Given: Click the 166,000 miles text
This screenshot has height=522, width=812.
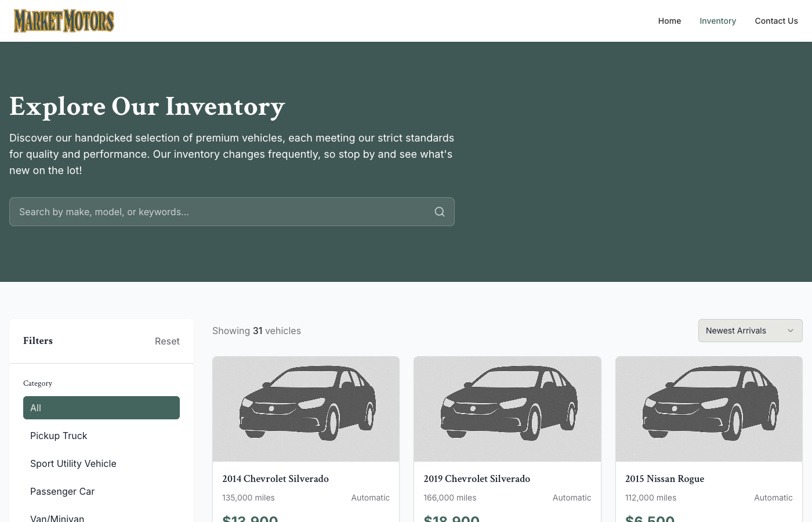Looking at the screenshot, I should pyautogui.click(x=450, y=498).
